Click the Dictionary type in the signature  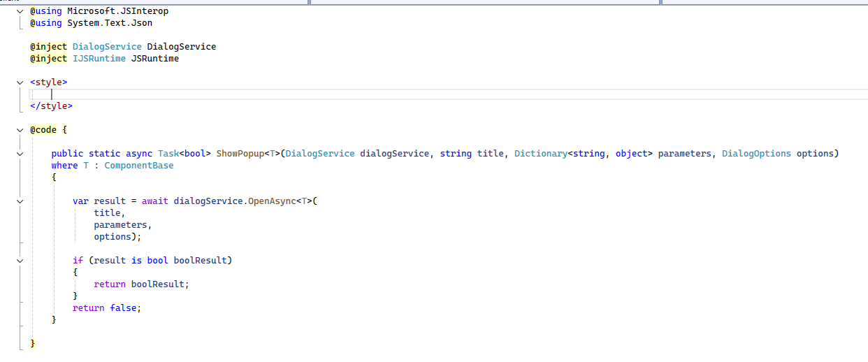pyautogui.click(x=541, y=154)
